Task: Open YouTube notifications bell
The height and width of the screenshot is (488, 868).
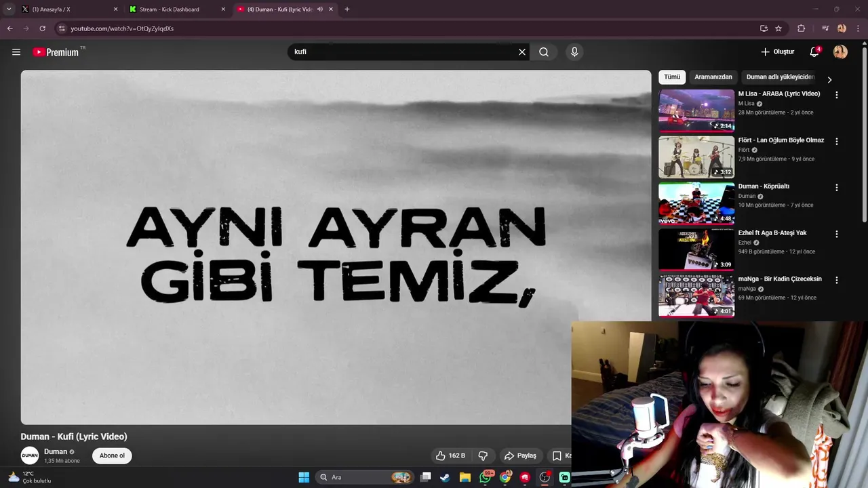Action: tap(814, 52)
